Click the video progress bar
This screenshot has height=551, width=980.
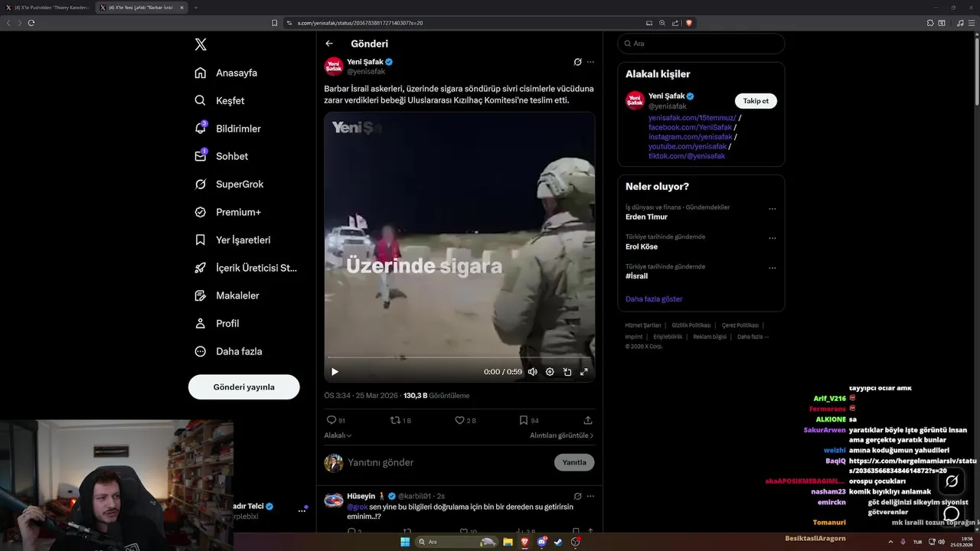point(459,357)
